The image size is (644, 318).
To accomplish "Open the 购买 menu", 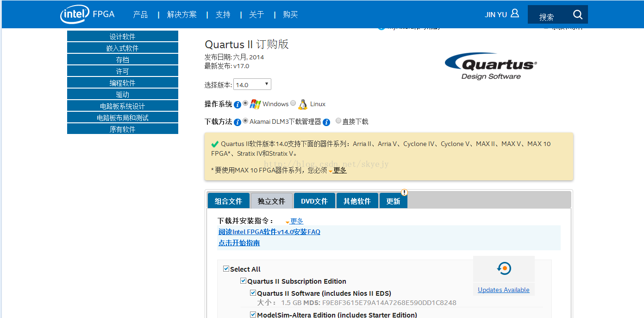I will tap(290, 14).
